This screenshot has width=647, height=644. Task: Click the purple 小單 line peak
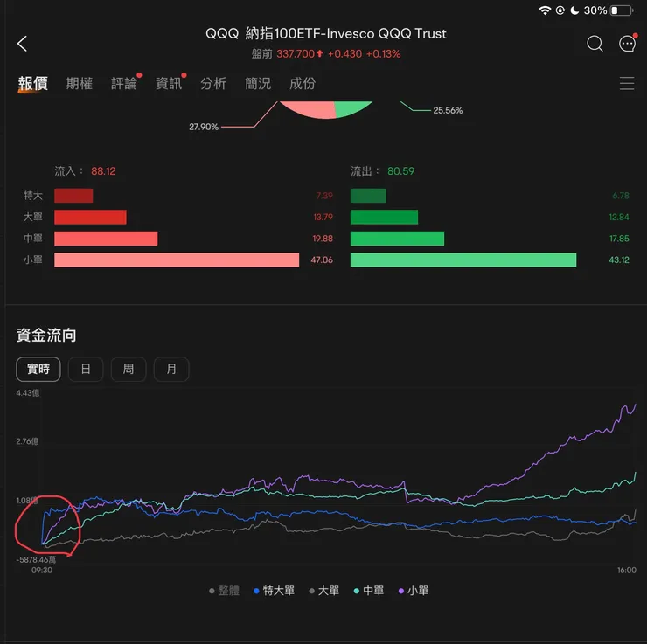635,405
